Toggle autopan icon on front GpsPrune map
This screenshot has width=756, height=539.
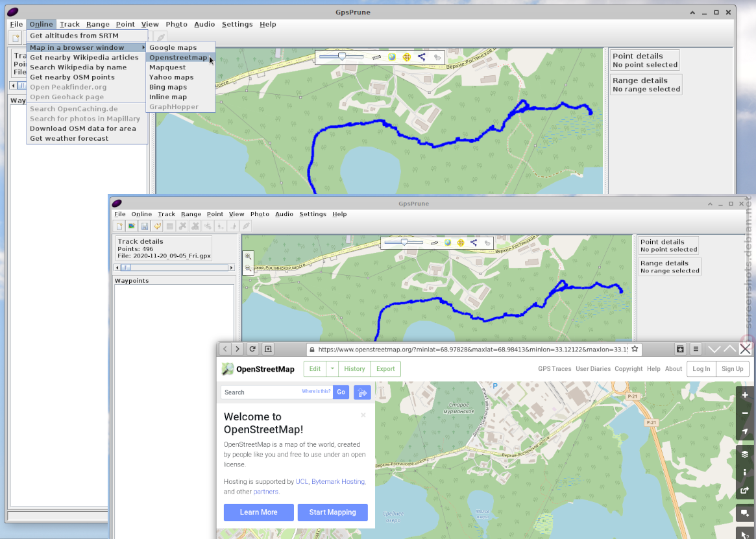(461, 243)
